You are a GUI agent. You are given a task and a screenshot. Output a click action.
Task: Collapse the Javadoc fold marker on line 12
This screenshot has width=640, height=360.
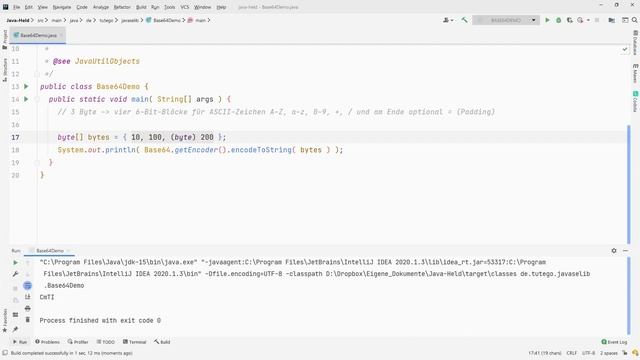(x=37, y=74)
